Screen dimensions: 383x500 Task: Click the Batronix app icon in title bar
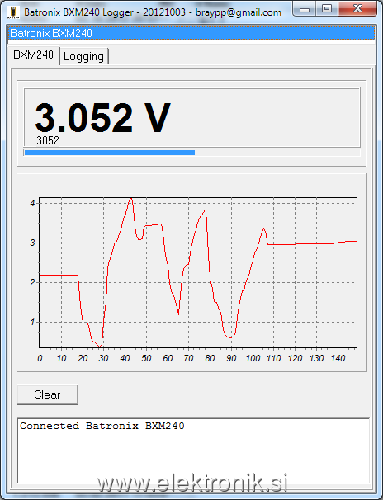click(14, 12)
